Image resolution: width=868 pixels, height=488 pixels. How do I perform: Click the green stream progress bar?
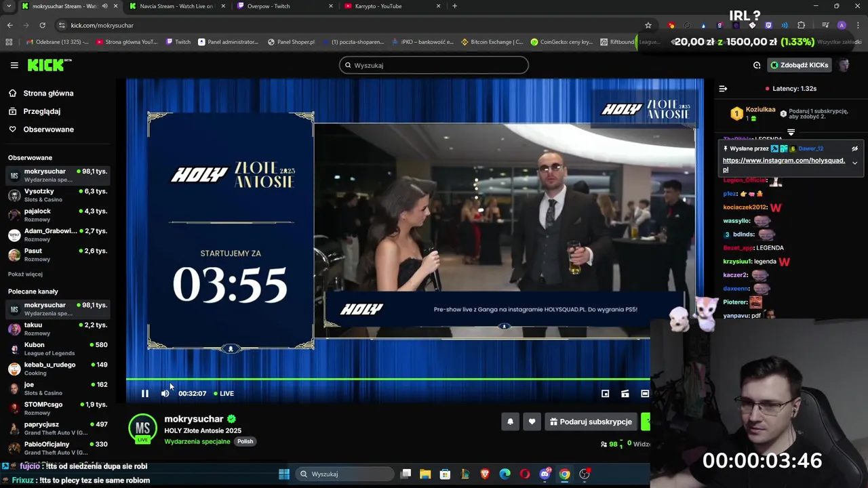click(x=388, y=380)
